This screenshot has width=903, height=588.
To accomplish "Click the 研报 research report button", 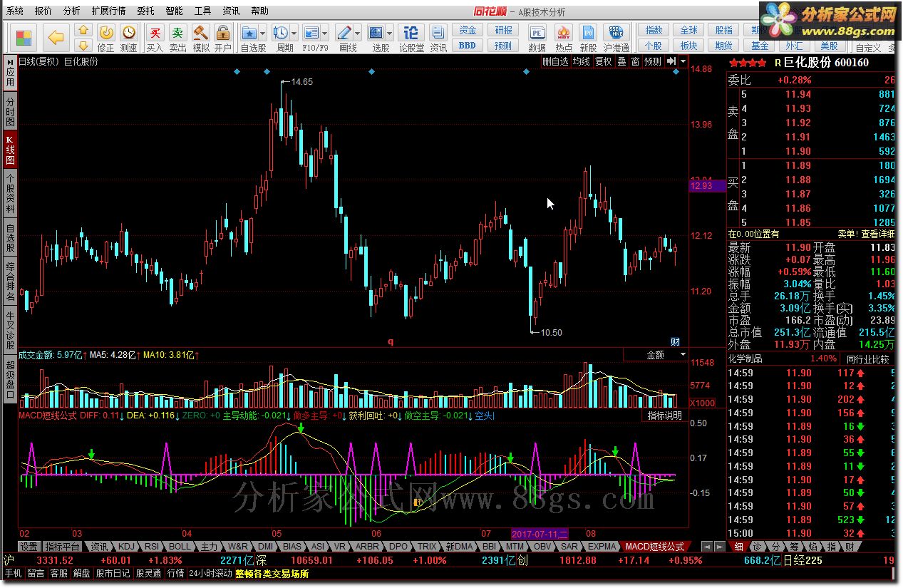I will pyautogui.click(x=504, y=30).
